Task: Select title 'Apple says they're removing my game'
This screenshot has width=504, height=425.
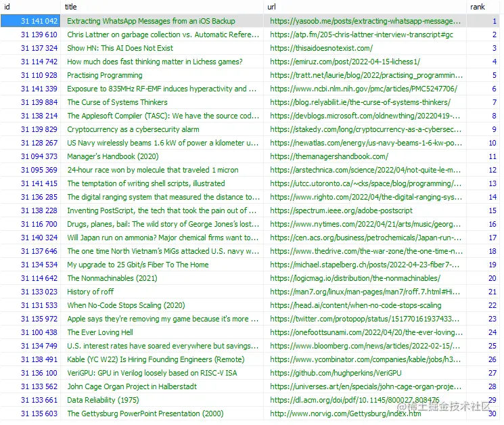Action: 163,319
